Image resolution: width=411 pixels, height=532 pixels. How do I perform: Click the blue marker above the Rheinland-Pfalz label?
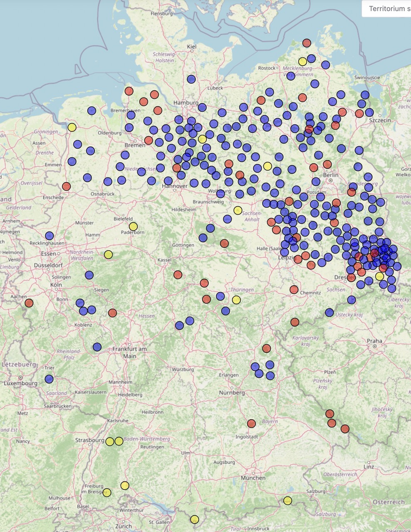point(97,347)
